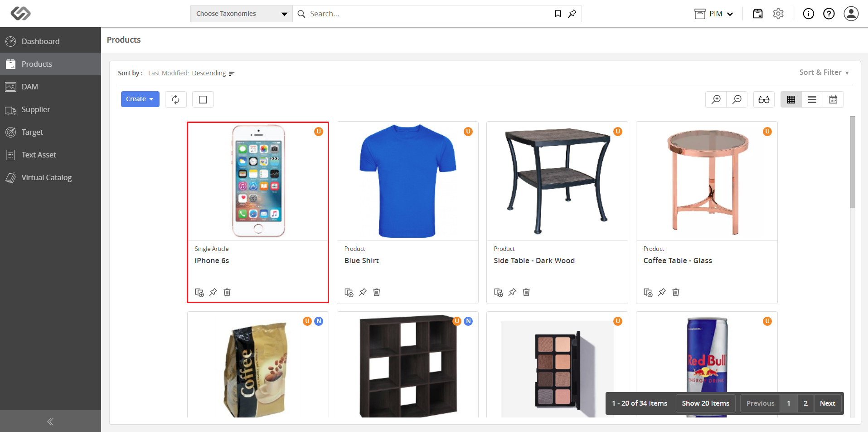The image size is (868, 432).
Task: Click the product grid vertical scrollbar
Action: (x=852, y=162)
